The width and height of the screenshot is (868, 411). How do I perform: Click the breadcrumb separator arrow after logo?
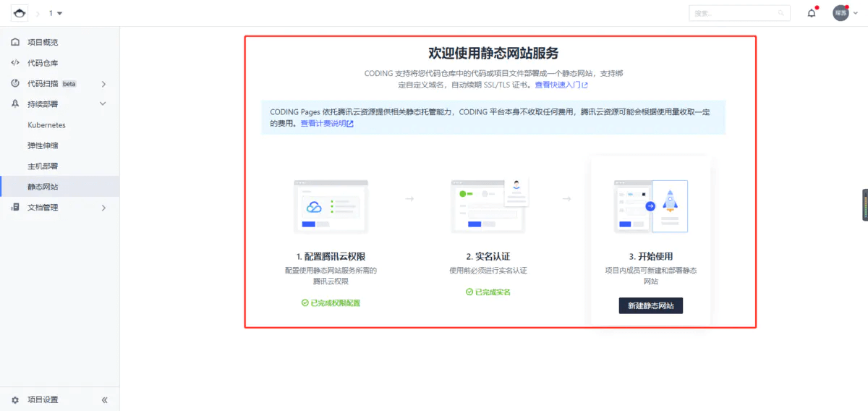tap(38, 13)
